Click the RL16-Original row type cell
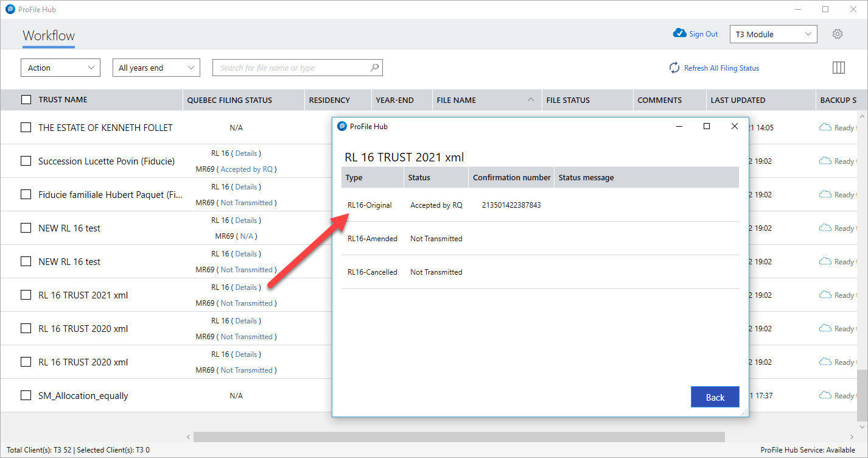 [x=369, y=205]
